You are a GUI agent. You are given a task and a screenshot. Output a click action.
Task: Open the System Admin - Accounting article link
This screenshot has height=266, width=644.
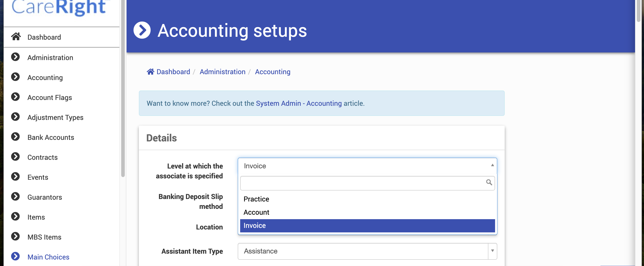pos(299,103)
